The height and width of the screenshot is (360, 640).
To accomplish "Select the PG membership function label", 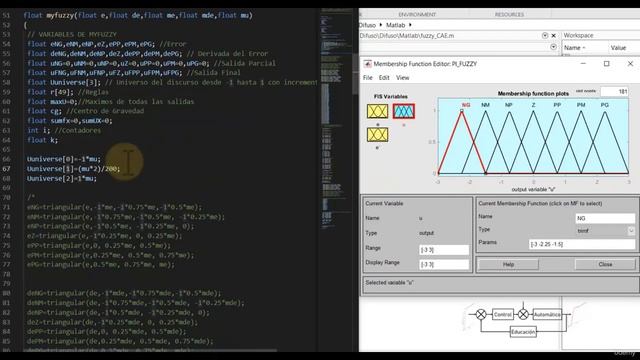I will 604,105.
